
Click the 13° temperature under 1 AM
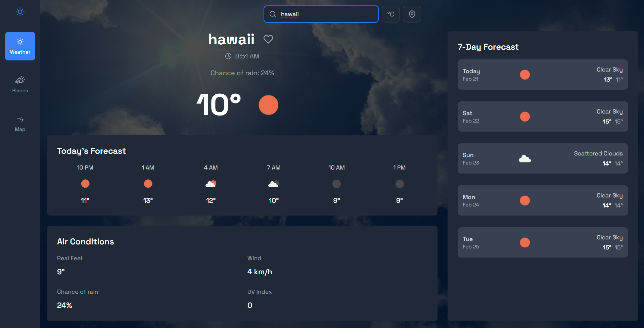tap(148, 200)
